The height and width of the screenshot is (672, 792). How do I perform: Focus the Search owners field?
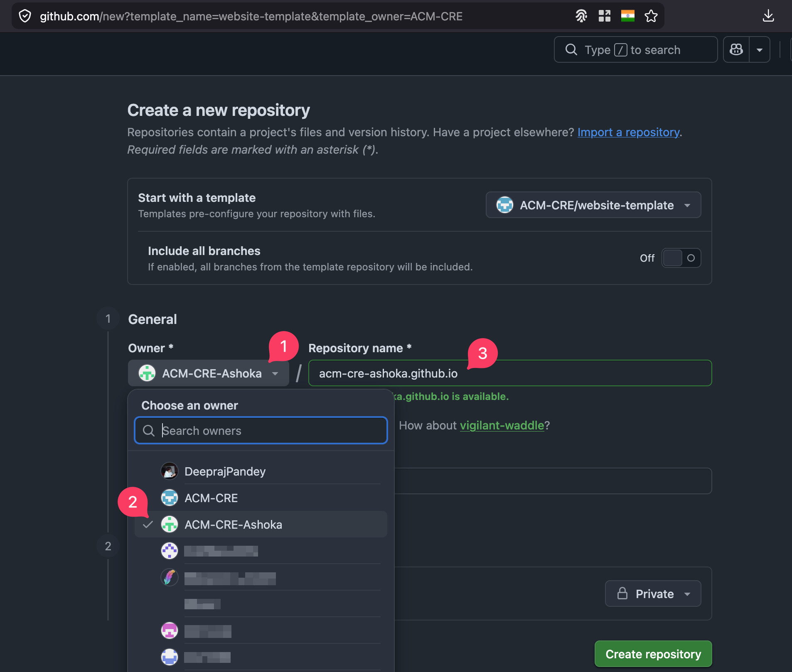click(261, 431)
